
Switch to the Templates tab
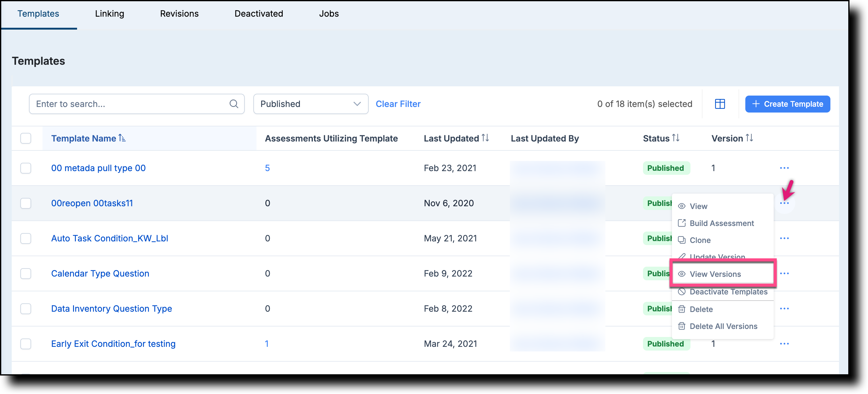tap(38, 14)
